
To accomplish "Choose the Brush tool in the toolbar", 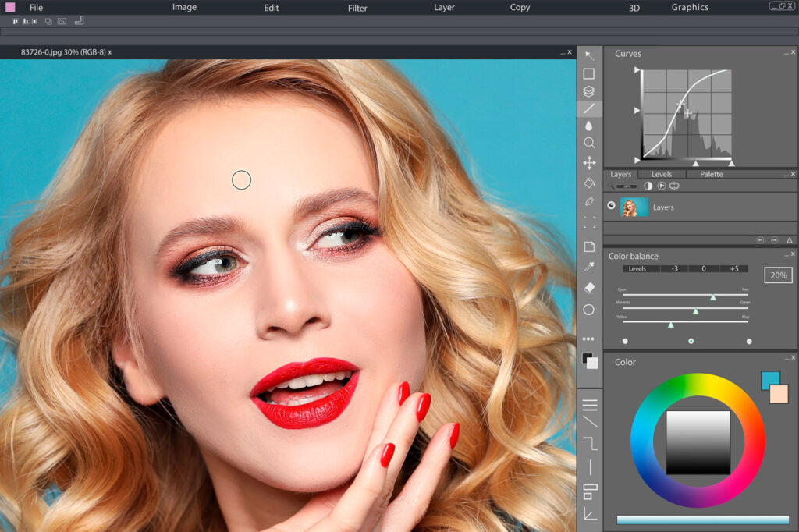I will (589, 108).
